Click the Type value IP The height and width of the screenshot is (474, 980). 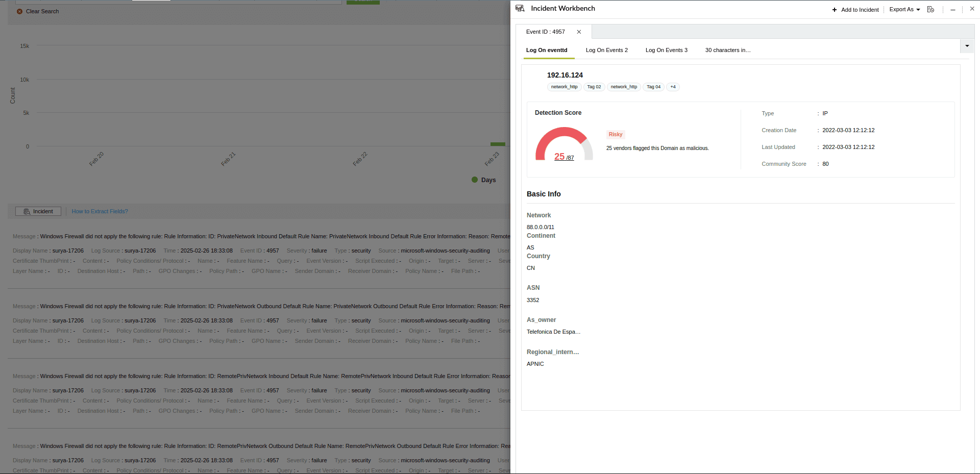[x=825, y=113]
